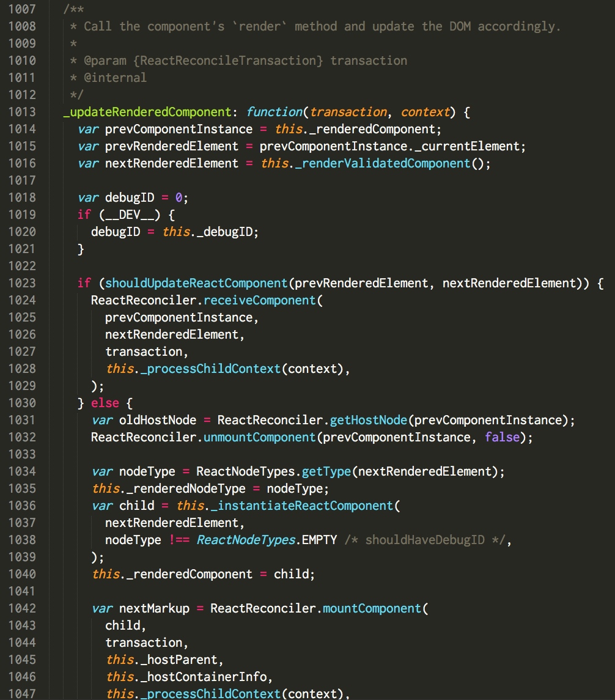Click "{ReactReconcileTransaction}" type in the comment
615x700 pixels.
[228, 61]
